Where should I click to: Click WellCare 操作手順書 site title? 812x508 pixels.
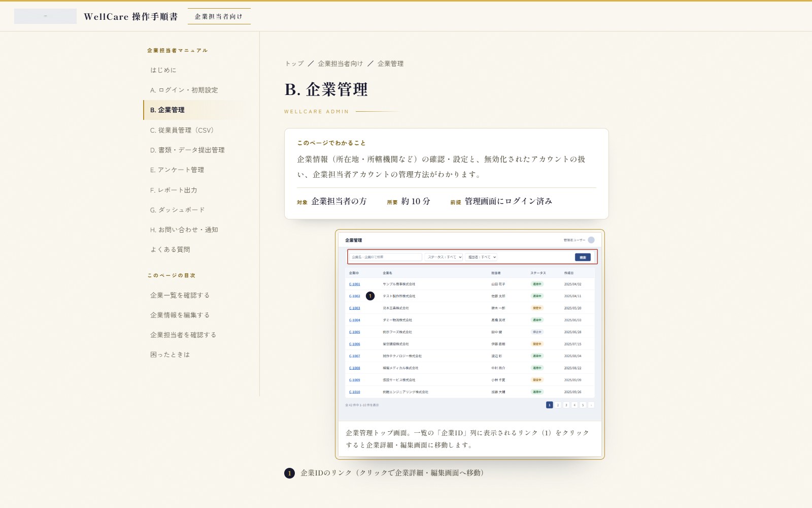[x=131, y=16]
